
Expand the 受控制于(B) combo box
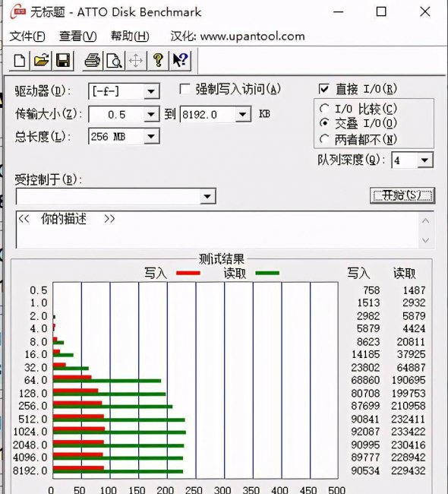207,196
